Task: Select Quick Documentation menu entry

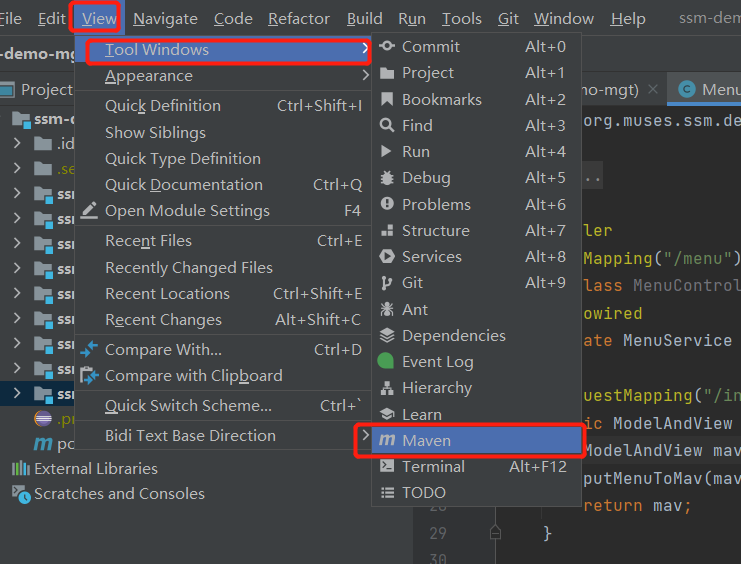Action: [183, 185]
